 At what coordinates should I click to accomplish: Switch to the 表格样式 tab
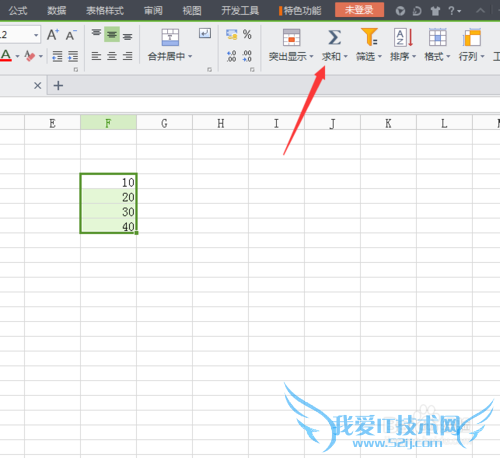(105, 11)
